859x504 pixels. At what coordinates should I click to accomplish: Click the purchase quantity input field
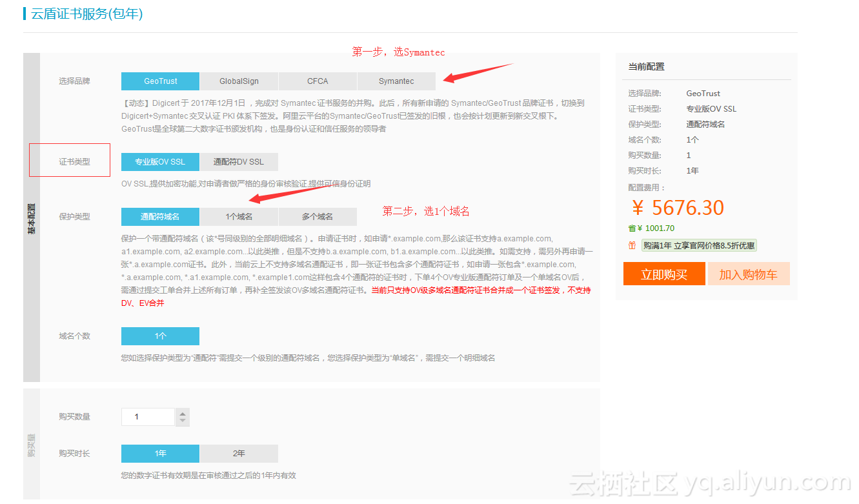point(148,417)
